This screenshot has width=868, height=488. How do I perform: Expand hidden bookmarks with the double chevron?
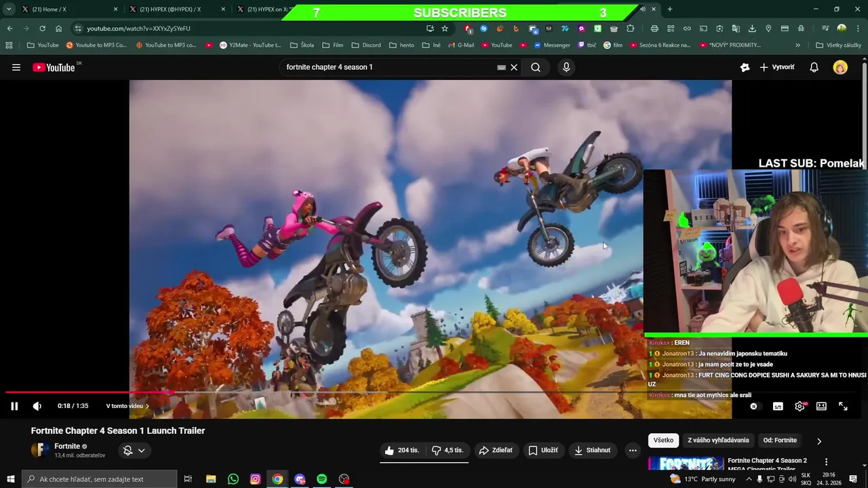(x=797, y=45)
